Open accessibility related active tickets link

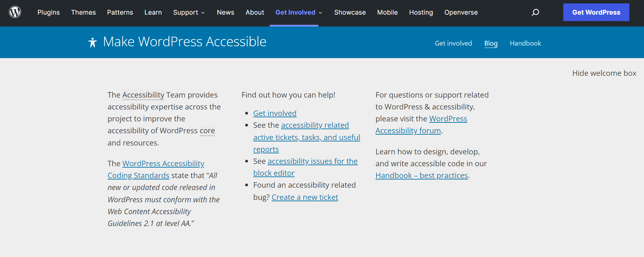tap(307, 137)
